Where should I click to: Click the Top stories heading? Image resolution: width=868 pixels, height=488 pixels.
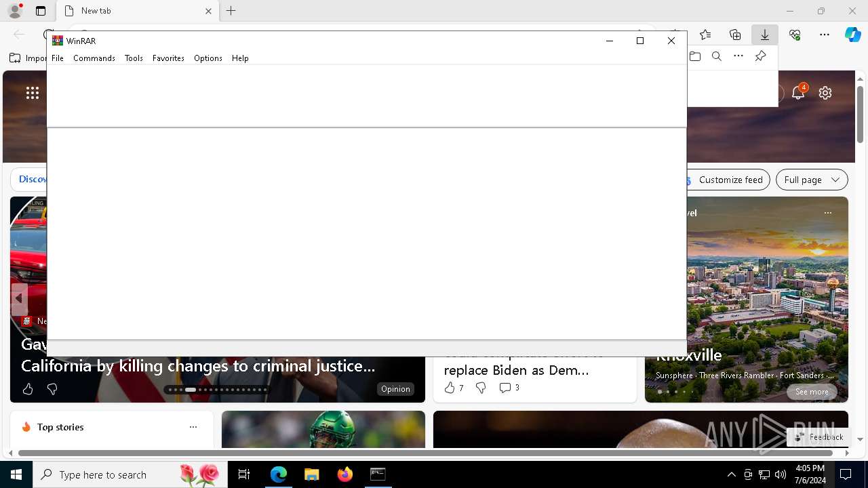(60, 427)
